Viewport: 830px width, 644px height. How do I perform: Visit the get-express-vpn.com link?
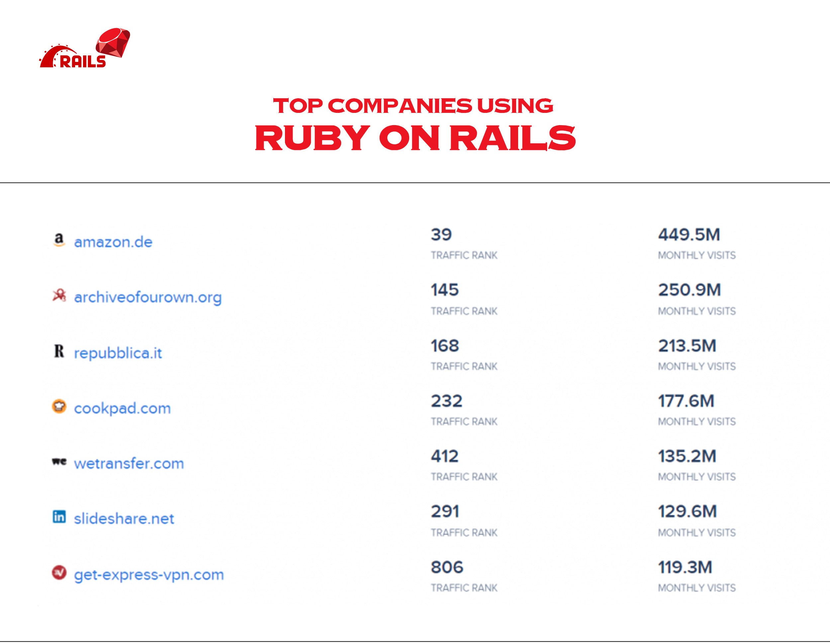(x=148, y=575)
